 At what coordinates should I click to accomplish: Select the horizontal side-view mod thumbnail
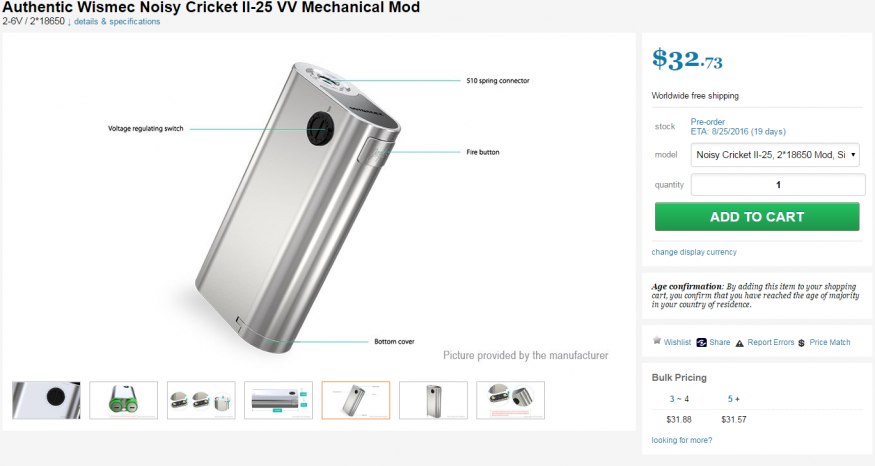click(278, 400)
